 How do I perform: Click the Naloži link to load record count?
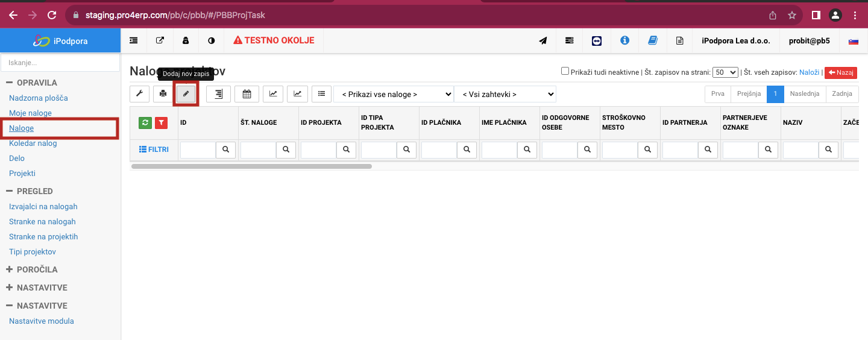pos(809,72)
